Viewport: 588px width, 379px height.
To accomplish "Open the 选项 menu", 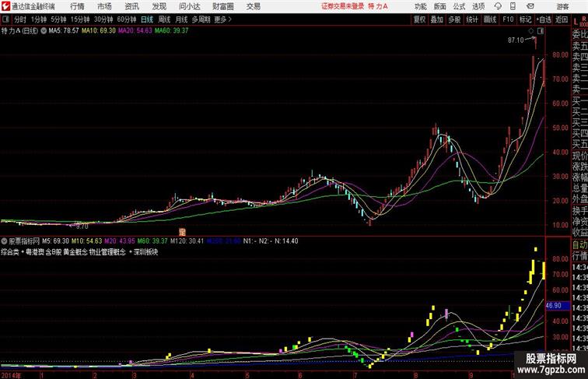I will [x=478, y=6].
